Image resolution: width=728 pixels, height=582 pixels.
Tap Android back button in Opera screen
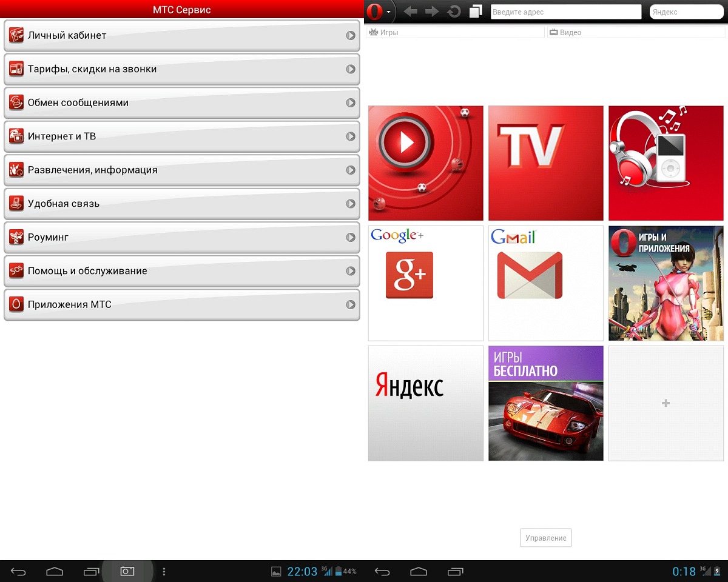click(x=382, y=571)
